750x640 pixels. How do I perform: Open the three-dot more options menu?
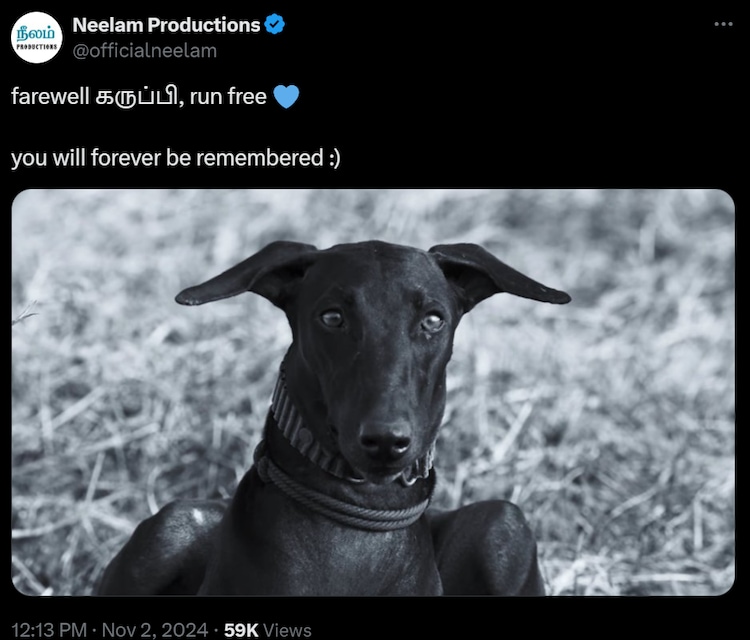723,24
